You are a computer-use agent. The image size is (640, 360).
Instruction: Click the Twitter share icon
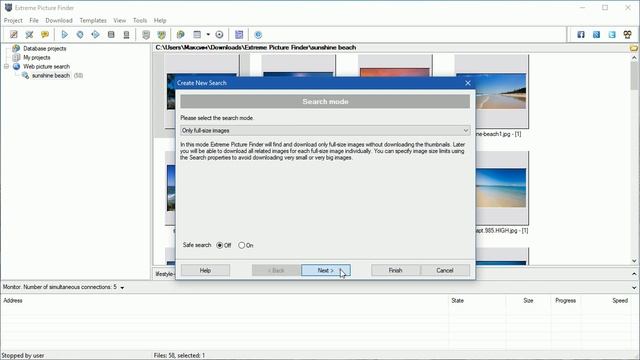pos(612,35)
